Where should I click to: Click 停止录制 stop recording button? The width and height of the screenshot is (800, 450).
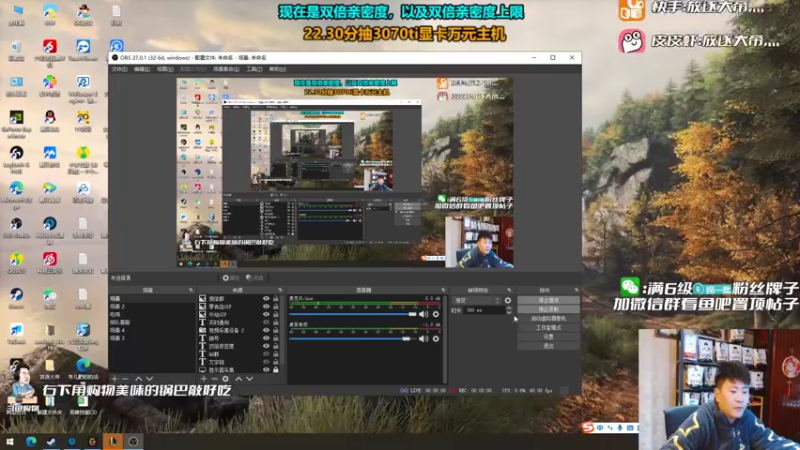pyautogui.click(x=548, y=309)
